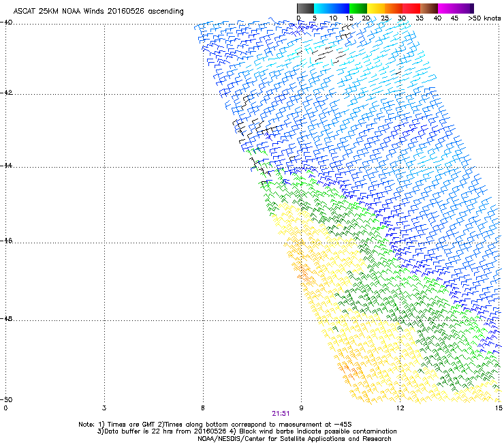Click the red 30-35 knots legend swatch
This screenshot has width=504, height=443.
[x=411, y=8]
